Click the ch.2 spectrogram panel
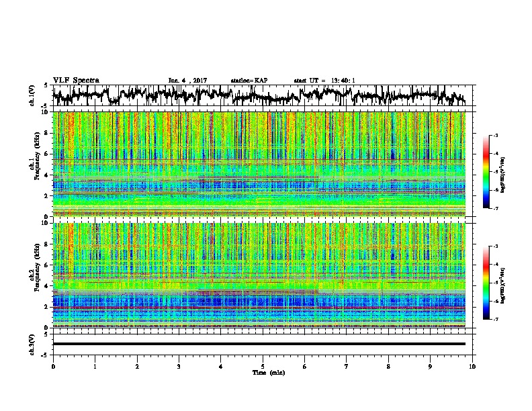This screenshot has width=532, height=411. pos(259,275)
